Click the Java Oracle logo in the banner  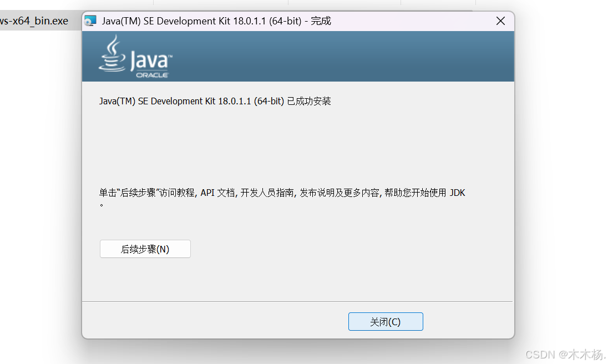tap(135, 57)
